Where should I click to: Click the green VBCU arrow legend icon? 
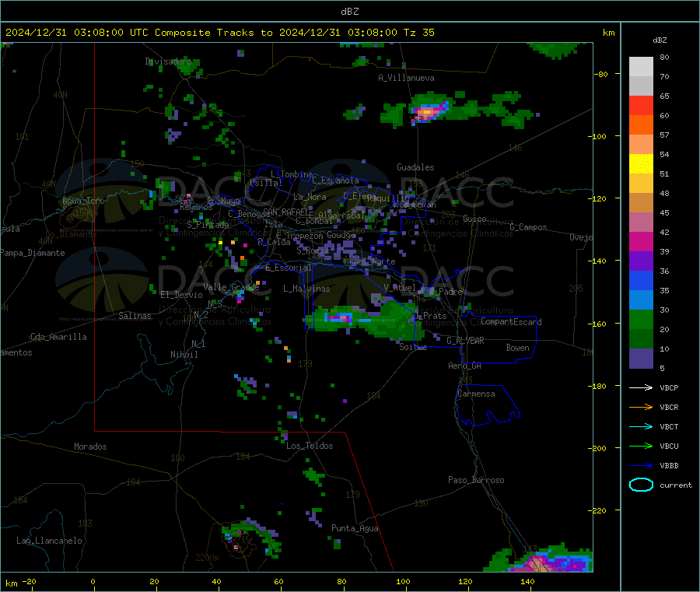click(641, 446)
